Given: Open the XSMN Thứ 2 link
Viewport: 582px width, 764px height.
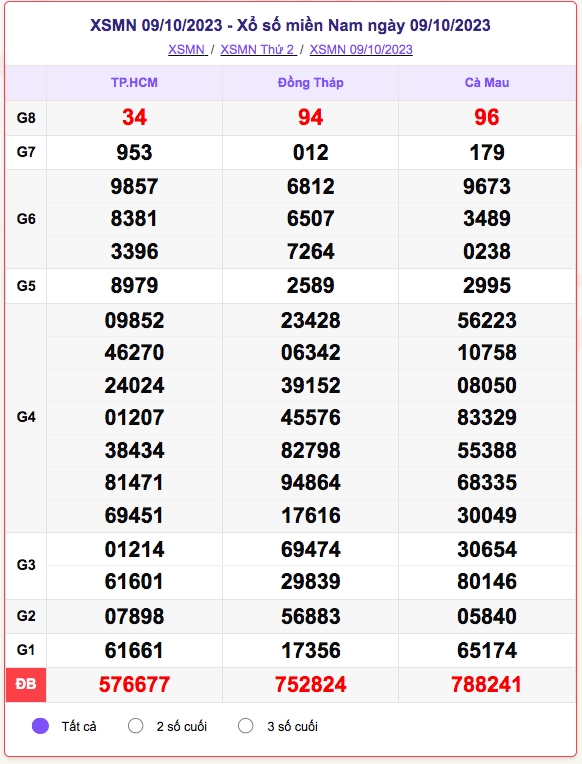Looking at the screenshot, I should 258,50.
